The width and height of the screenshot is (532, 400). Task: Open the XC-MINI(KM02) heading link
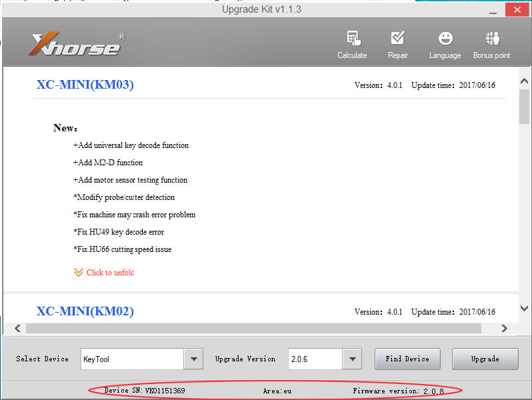85,311
